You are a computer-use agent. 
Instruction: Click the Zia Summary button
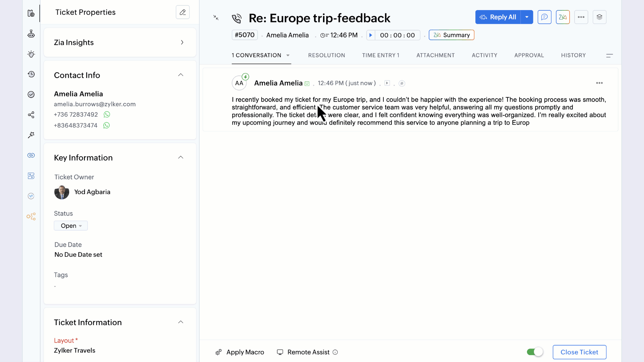pyautogui.click(x=451, y=35)
